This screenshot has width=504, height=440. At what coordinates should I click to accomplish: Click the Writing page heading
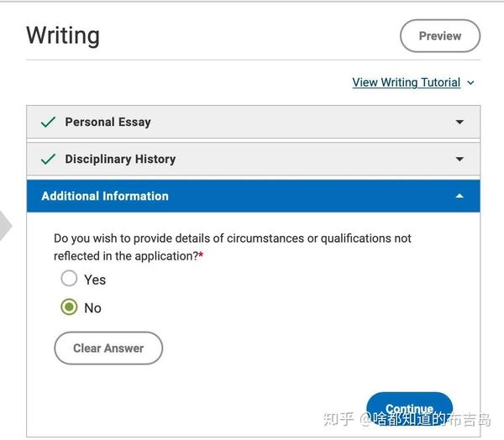click(63, 35)
